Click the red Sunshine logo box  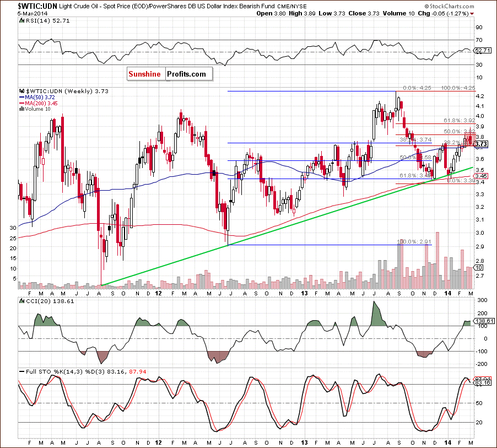click(146, 74)
